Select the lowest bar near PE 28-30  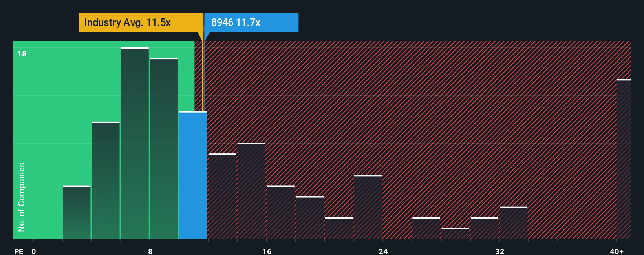pyautogui.click(x=456, y=233)
